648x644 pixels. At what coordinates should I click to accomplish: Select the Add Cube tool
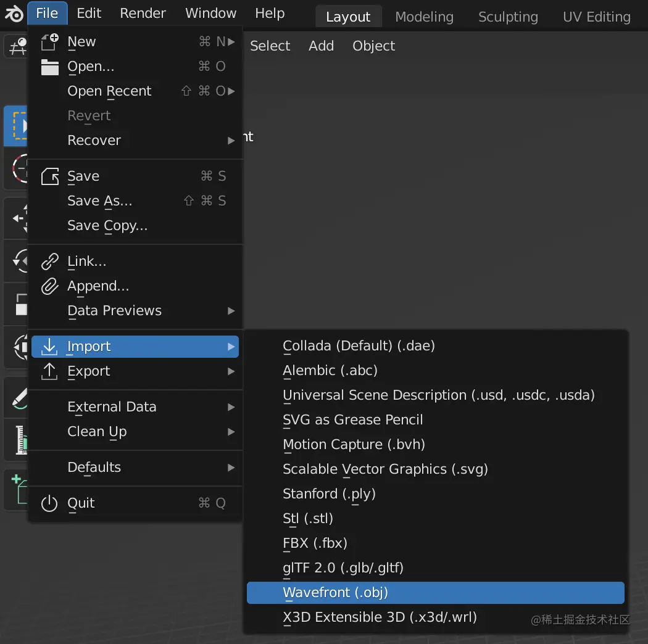tap(16, 490)
